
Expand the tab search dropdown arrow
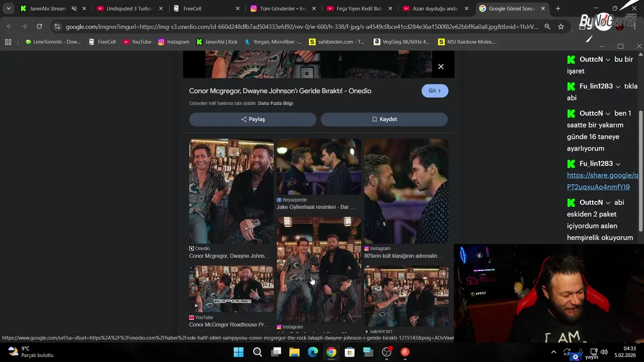click(9, 9)
